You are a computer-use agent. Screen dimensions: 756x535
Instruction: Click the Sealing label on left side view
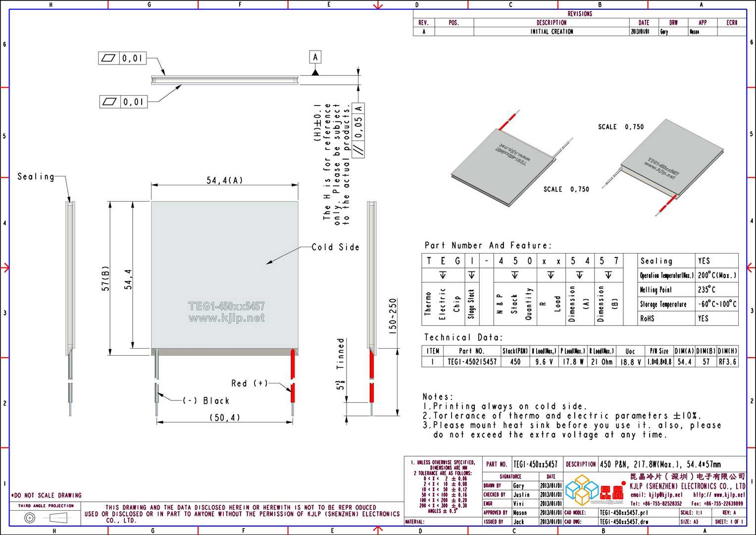coord(36,177)
